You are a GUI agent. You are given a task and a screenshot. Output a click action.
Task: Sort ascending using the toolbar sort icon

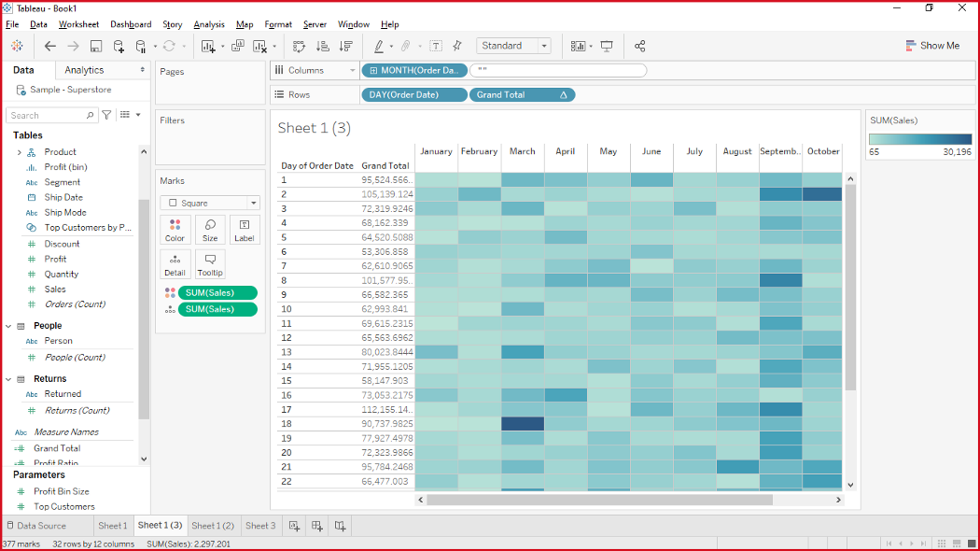click(x=323, y=46)
